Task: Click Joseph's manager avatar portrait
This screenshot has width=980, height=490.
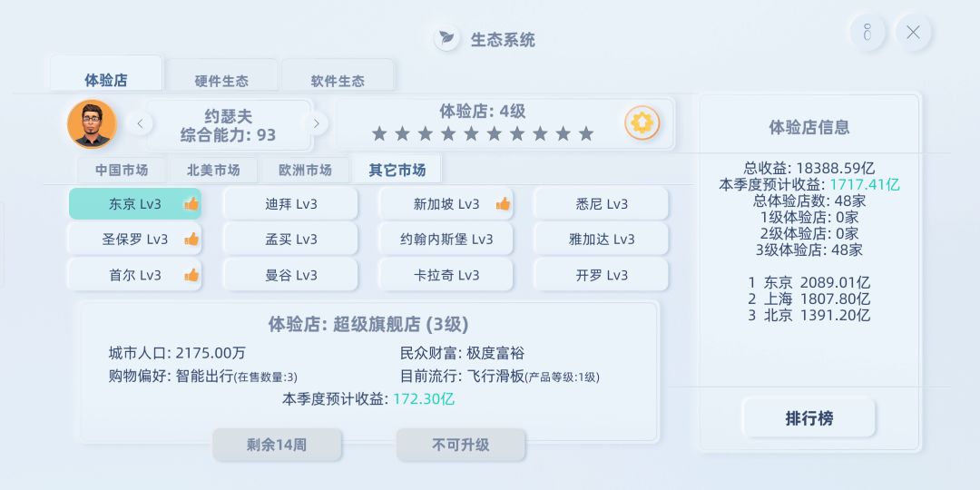Action: (x=92, y=123)
